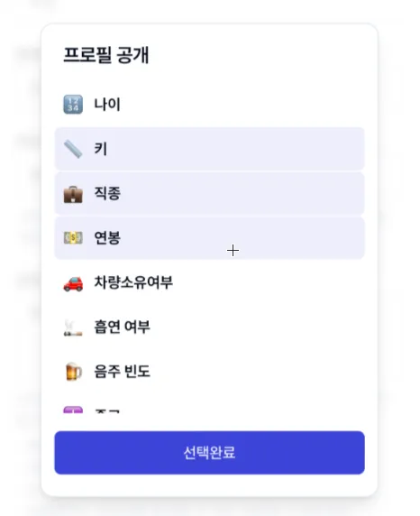Click the 1234 numbers icon beside 나이
The image size is (420, 516).
pos(73,105)
